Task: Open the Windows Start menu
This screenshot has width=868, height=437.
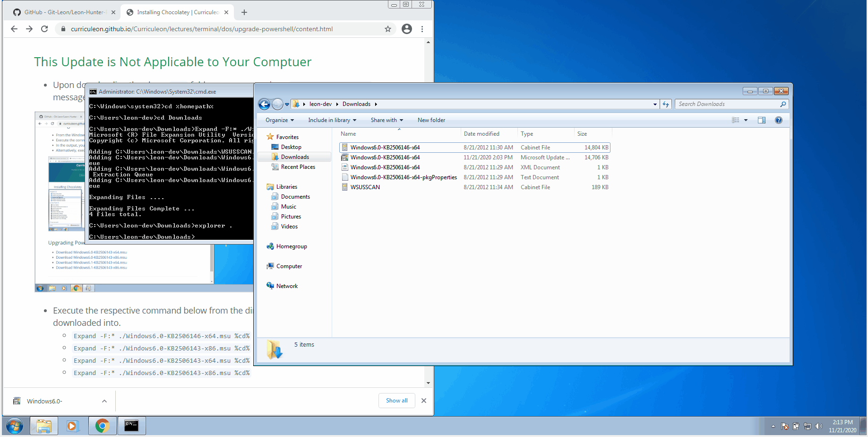Action: pyautogui.click(x=15, y=426)
